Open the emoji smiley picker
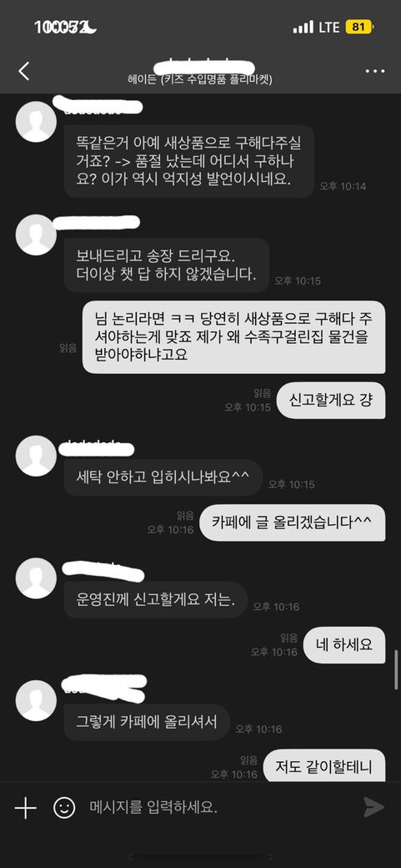 (64, 808)
